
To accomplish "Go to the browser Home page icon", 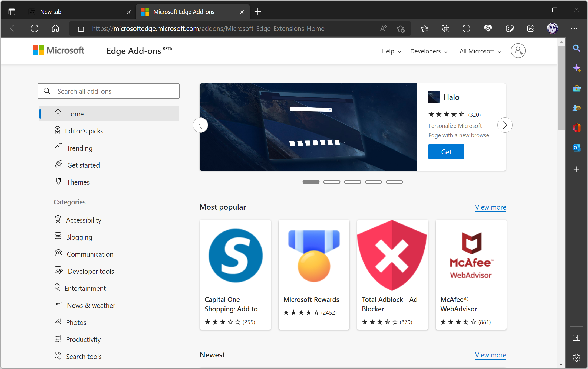I will pos(55,28).
